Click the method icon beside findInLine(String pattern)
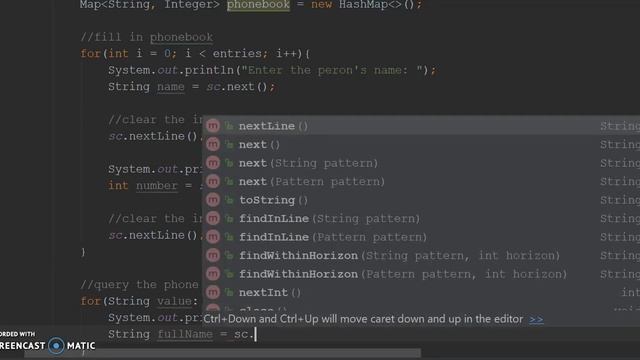Viewport: 640px width, 360px height. (x=213, y=218)
